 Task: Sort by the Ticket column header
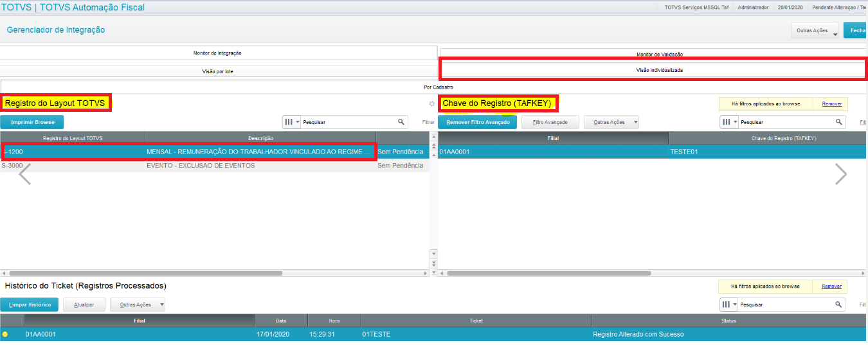tap(476, 321)
